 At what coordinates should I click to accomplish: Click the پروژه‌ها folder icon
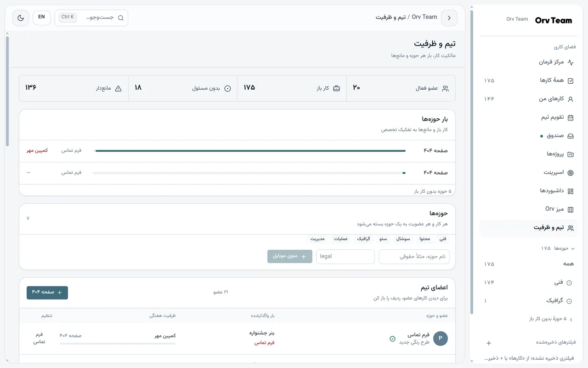[x=571, y=155]
